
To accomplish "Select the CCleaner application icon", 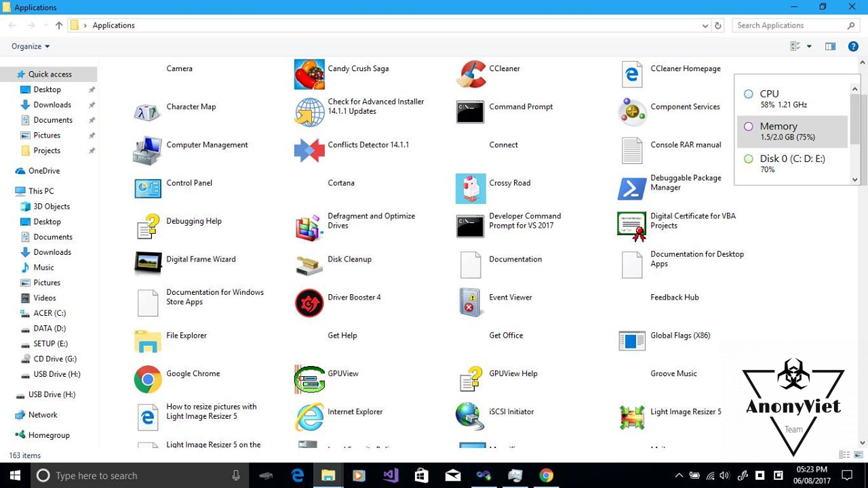I will pyautogui.click(x=470, y=75).
